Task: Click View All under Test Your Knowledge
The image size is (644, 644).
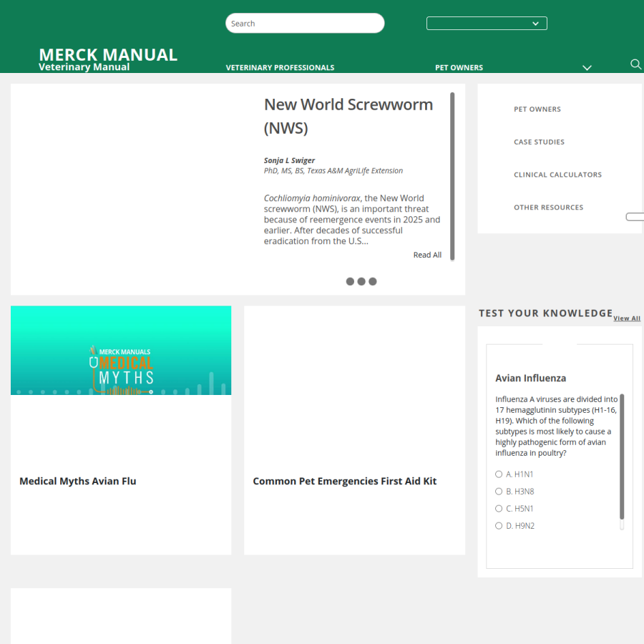Action: pos(627,318)
